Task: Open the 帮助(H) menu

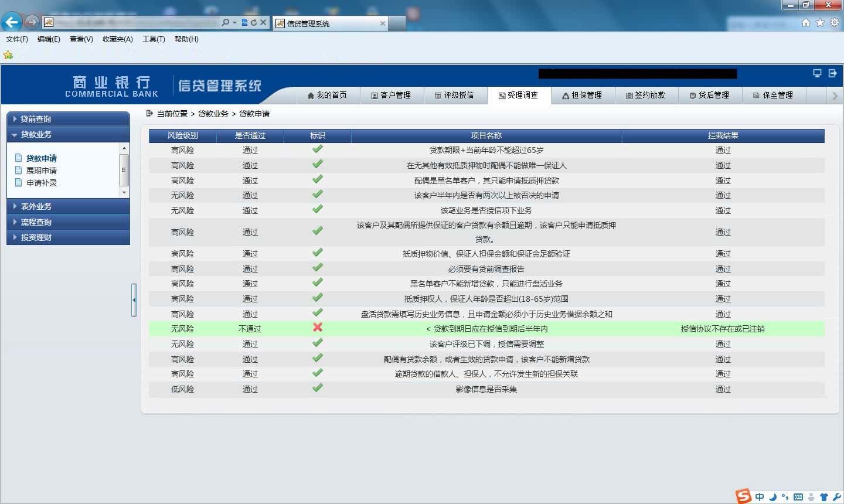Action: tap(186, 39)
